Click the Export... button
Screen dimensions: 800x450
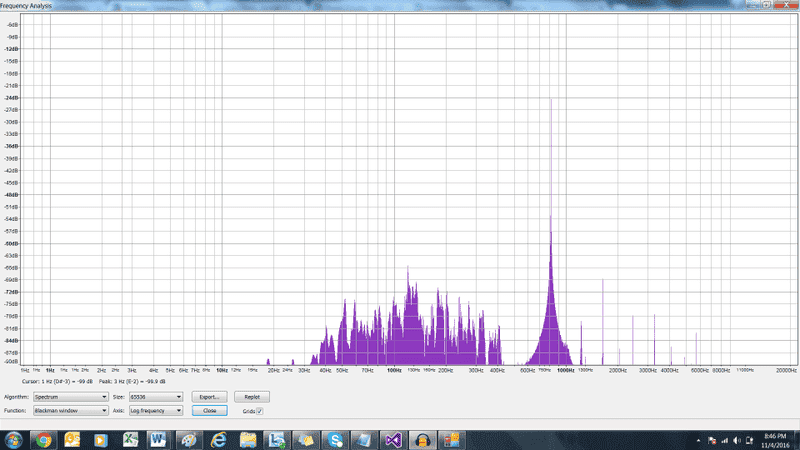coord(209,397)
